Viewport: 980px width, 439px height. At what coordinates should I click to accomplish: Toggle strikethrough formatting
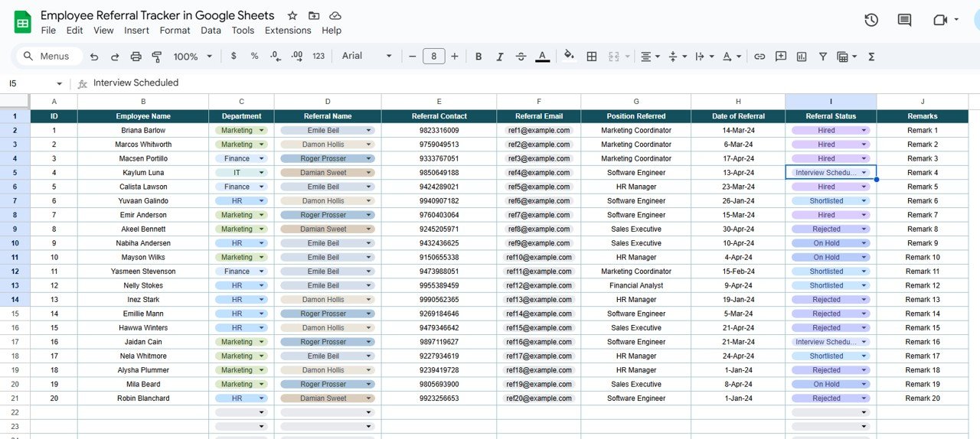(521, 57)
